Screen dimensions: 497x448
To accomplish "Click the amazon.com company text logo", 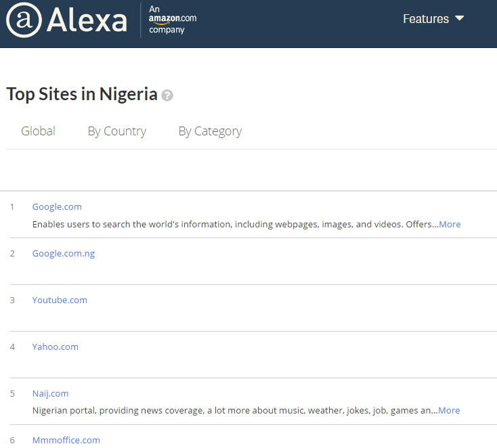I will 173,20.
